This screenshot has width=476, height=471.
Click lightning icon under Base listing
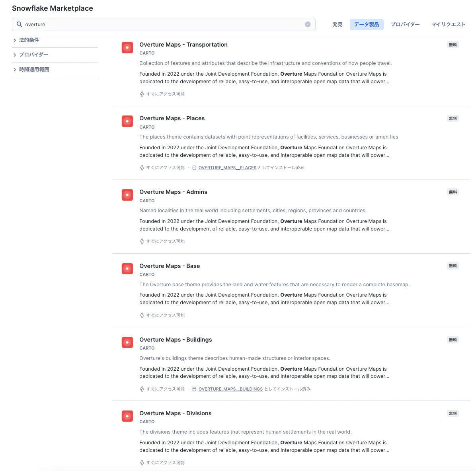[x=142, y=315]
